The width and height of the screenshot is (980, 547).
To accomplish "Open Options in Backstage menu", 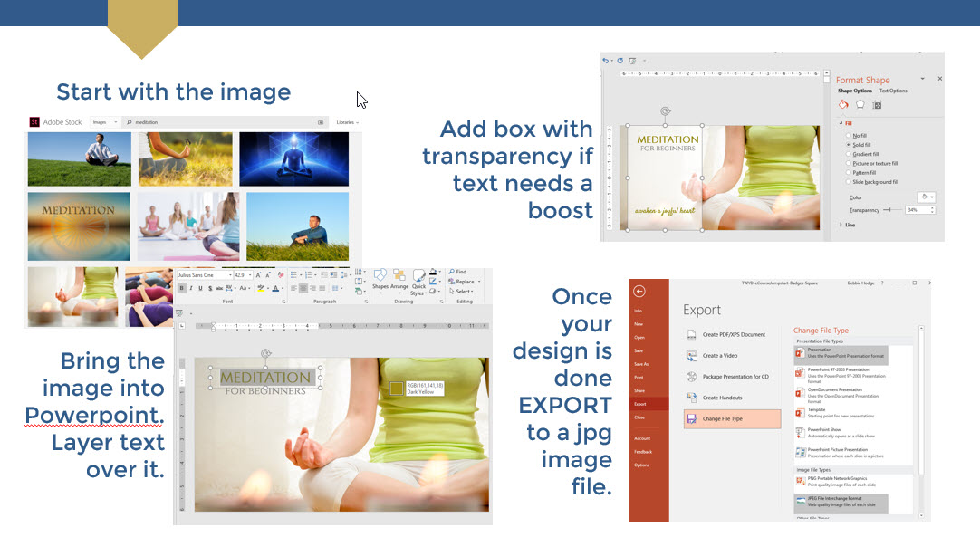I will pos(641,465).
